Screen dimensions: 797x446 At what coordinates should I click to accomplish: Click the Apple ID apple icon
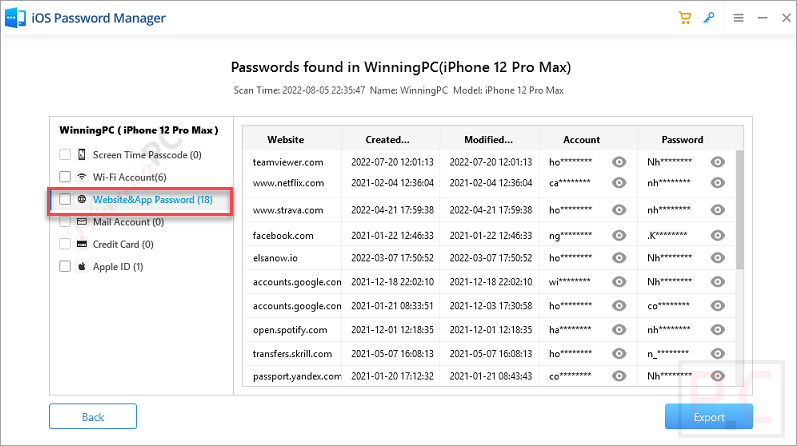pos(82,266)
